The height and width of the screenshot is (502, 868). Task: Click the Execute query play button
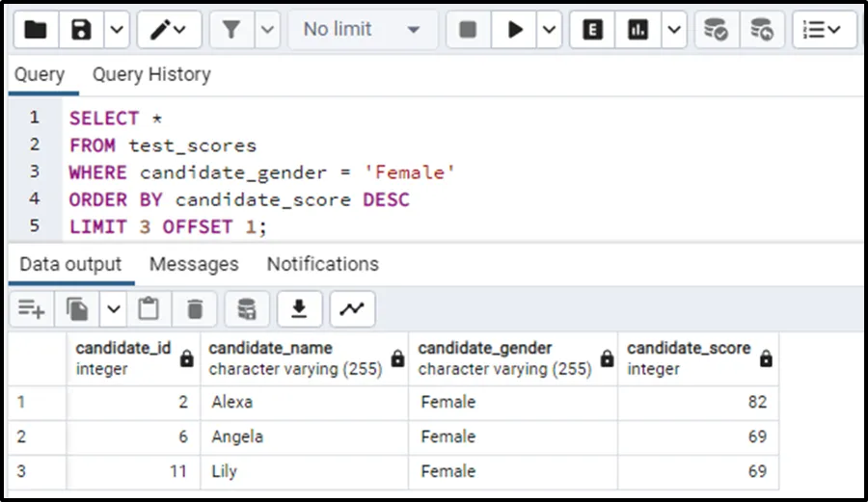pyautogui.click(x=516, y=30)
